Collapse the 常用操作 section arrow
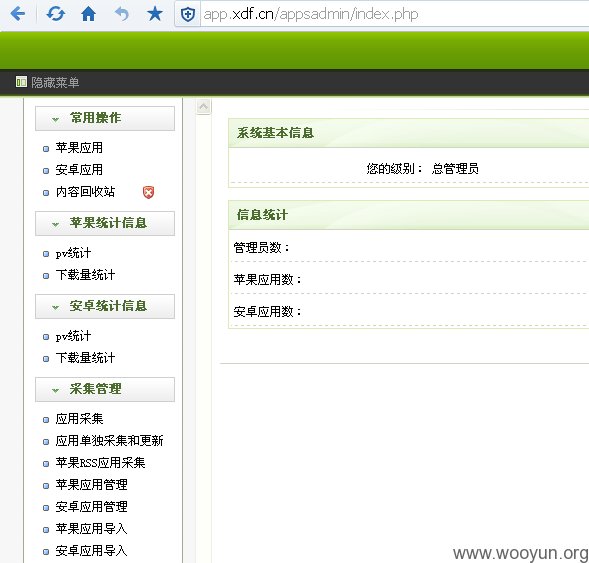 coord(55,119)
